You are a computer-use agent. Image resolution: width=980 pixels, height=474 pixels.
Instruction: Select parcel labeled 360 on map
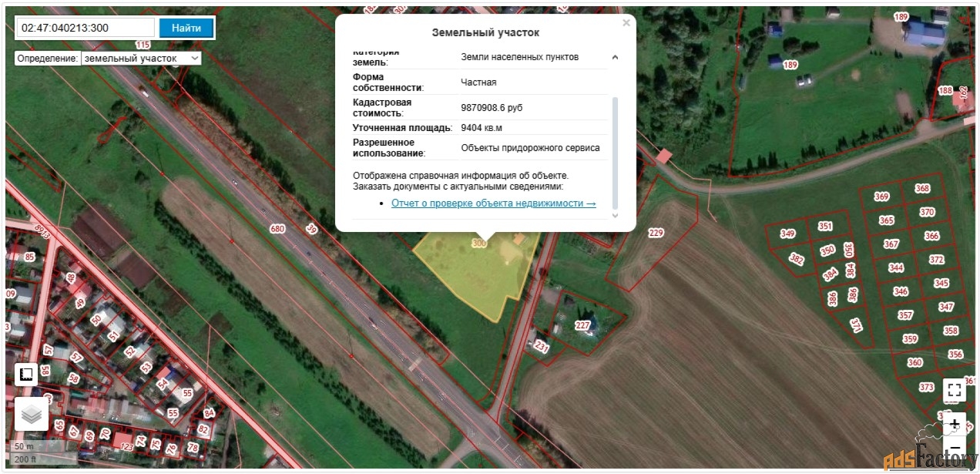(x=915, y=362)
